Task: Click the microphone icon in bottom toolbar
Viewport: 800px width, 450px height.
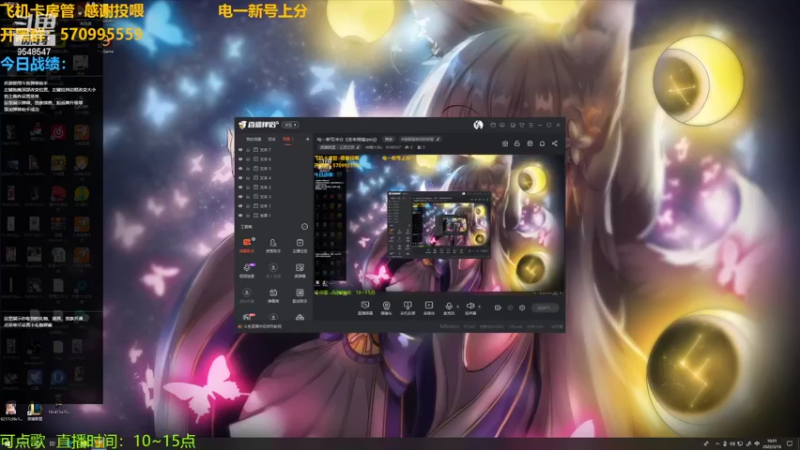Action: click(449, 307)
